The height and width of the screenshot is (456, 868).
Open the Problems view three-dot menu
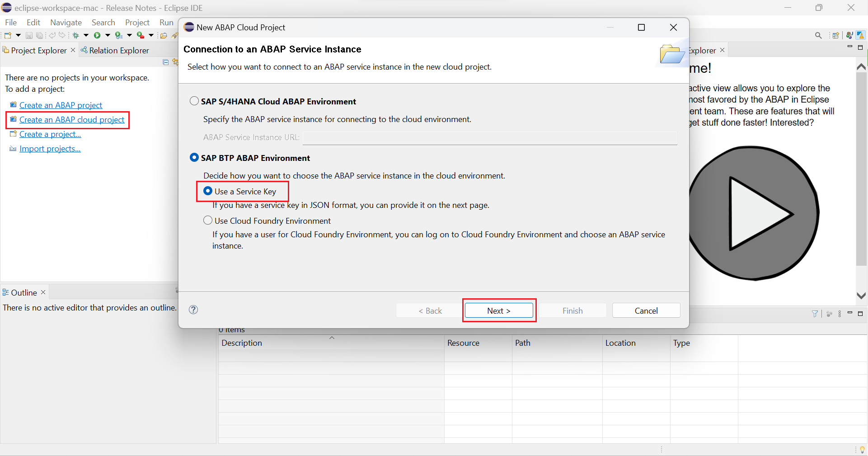pyautogui.click(x=840, y=314)
